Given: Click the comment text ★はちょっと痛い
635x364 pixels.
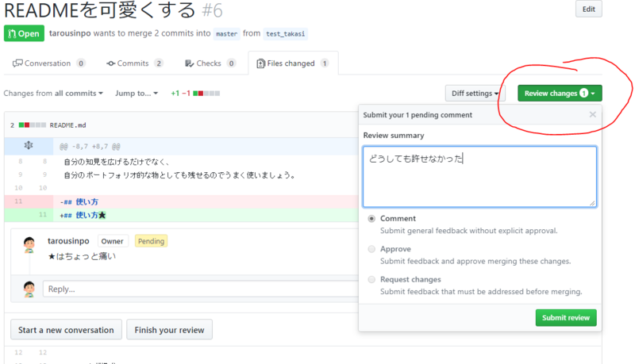Looking at the screenshot, I should pos(82,256).
